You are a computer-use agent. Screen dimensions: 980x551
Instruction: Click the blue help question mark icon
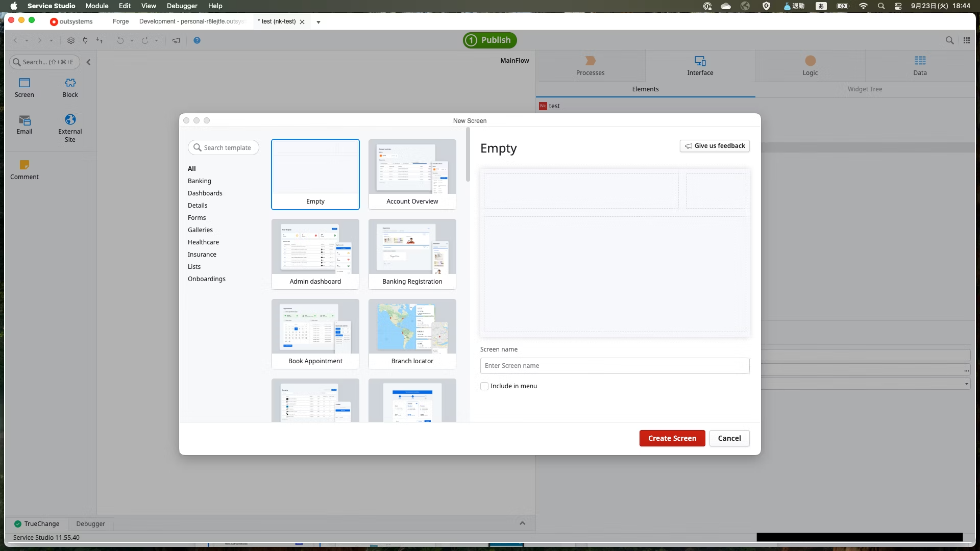[x=197, y=40]
